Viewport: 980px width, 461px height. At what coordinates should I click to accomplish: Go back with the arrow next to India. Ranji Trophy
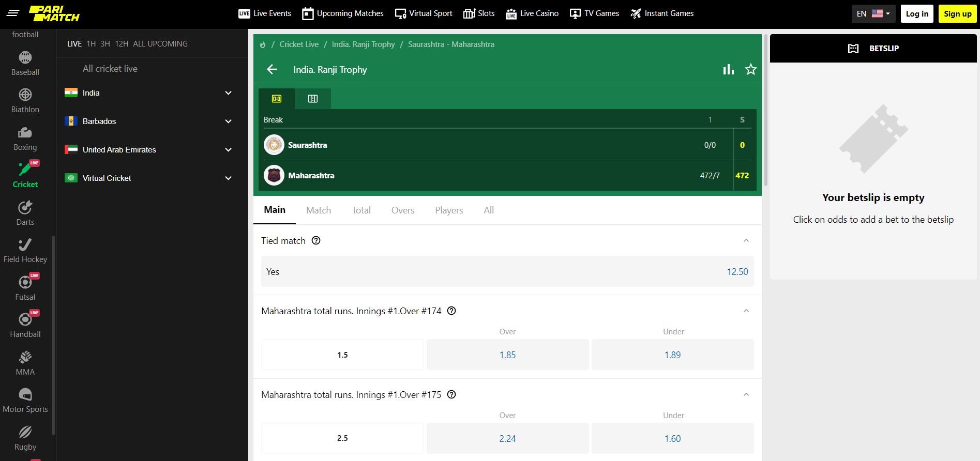[272, 69]
